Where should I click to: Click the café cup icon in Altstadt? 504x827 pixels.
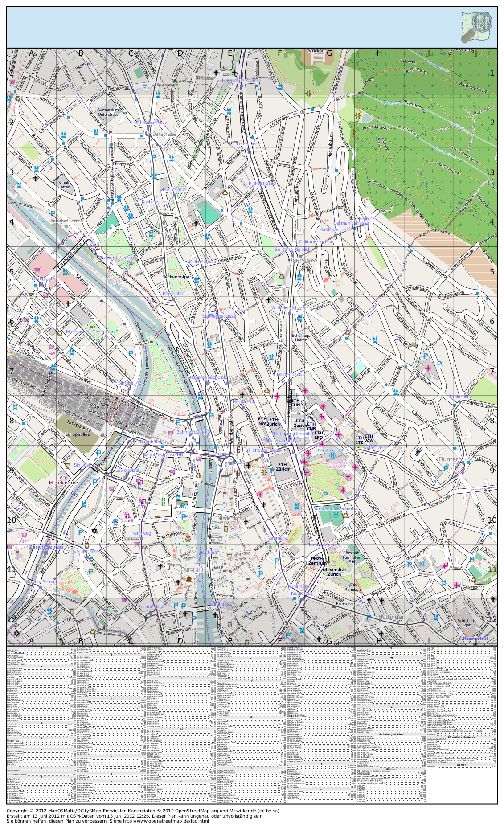tap(189, 578)
